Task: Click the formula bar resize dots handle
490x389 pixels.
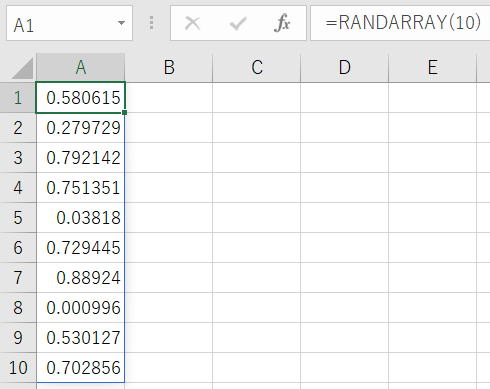Action: (151, 23)
